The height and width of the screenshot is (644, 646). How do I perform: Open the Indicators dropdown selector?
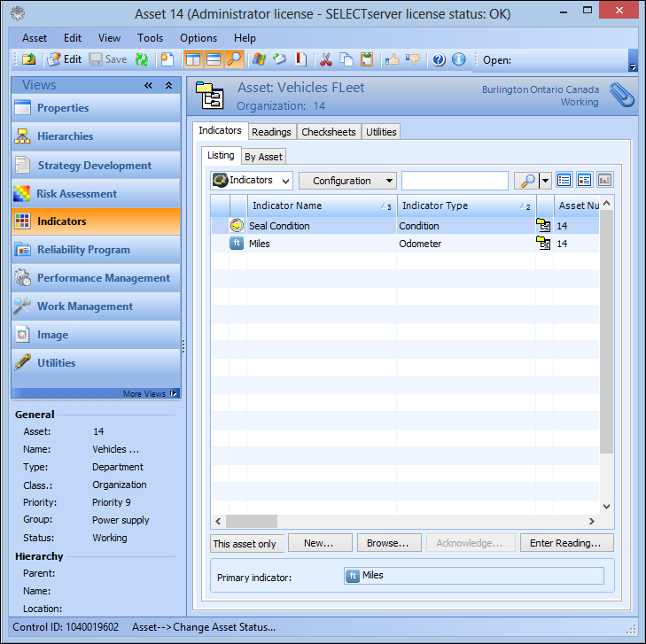point(252,181)
